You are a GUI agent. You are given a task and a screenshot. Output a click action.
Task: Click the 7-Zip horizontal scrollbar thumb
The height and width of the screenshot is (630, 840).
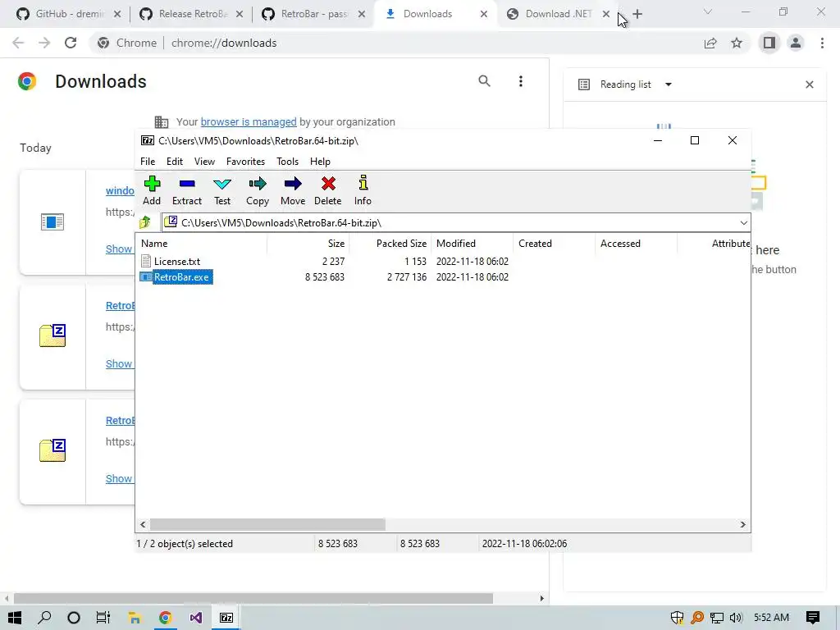tap(267, 524)
